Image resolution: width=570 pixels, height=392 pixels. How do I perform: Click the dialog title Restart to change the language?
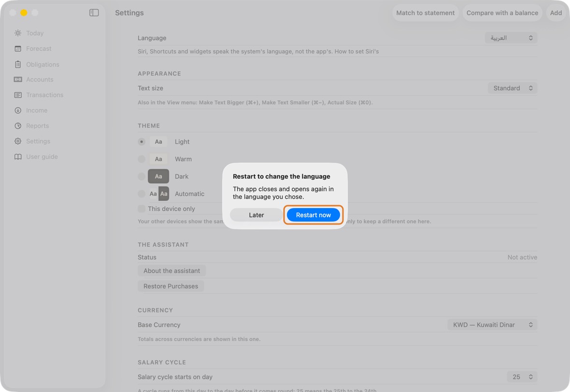[x=281, y=176]
